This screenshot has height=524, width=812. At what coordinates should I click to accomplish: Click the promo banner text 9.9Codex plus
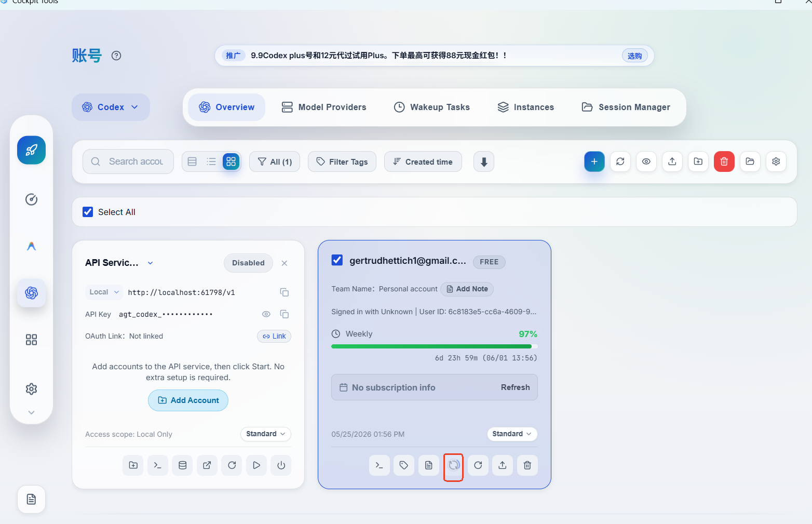tap(378, 56)
